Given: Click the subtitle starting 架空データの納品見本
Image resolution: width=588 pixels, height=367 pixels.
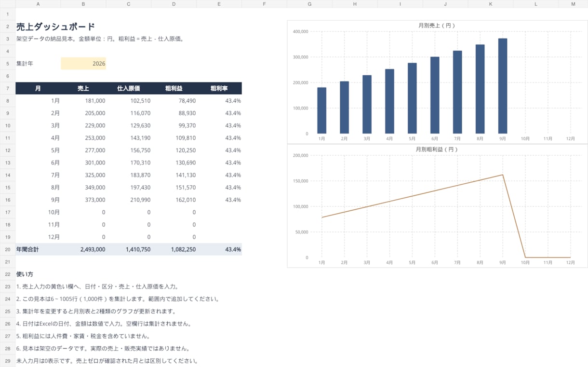Looking at the screenshot, I should click(100, 39).
